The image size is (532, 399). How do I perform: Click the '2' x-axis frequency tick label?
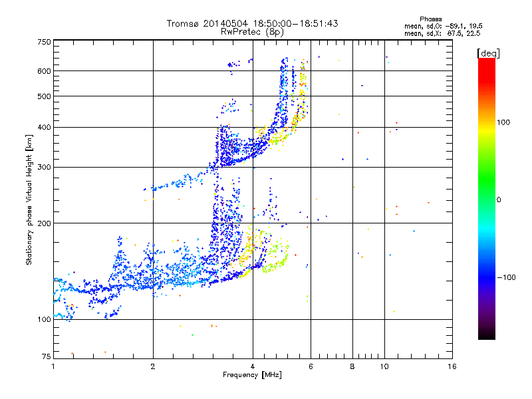153,366
